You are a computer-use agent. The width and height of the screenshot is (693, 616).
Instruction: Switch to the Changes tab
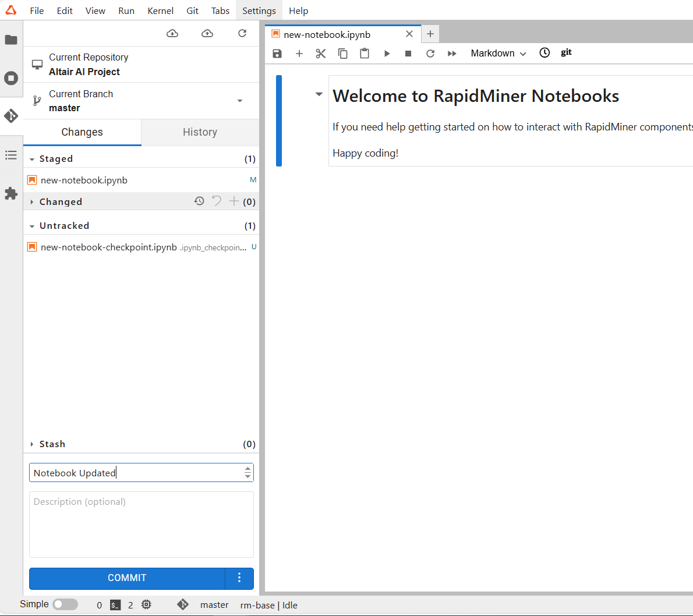pyautogui.click(x=82, y=132)
